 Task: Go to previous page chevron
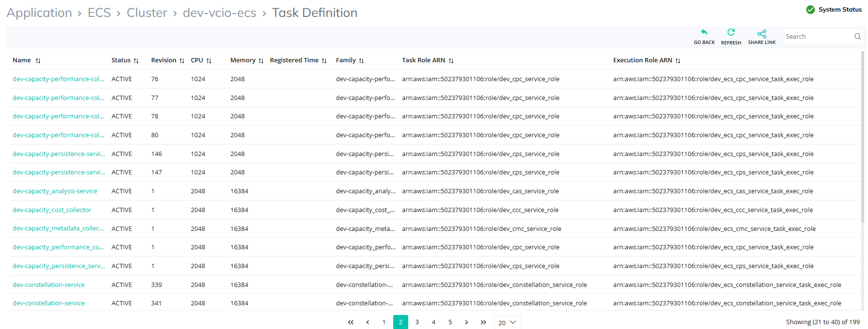click(368, 322)
